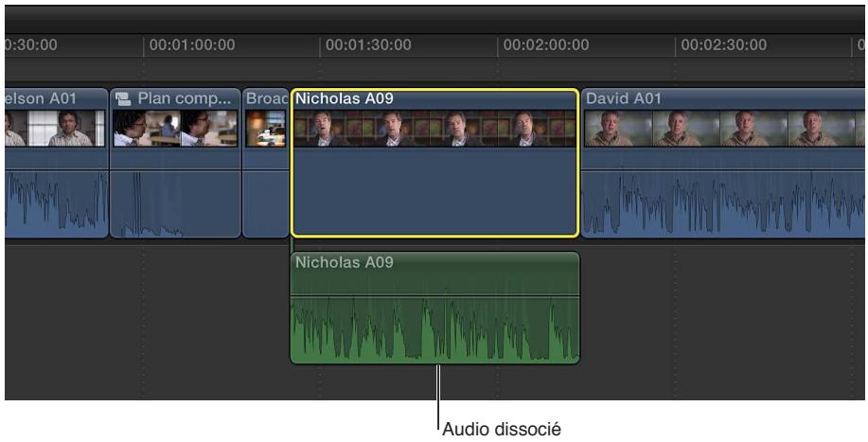868x442 pixels.
Task: Click the ruler at 00:01:00:00
Action: pyautogui.click(x=192, y=44)
